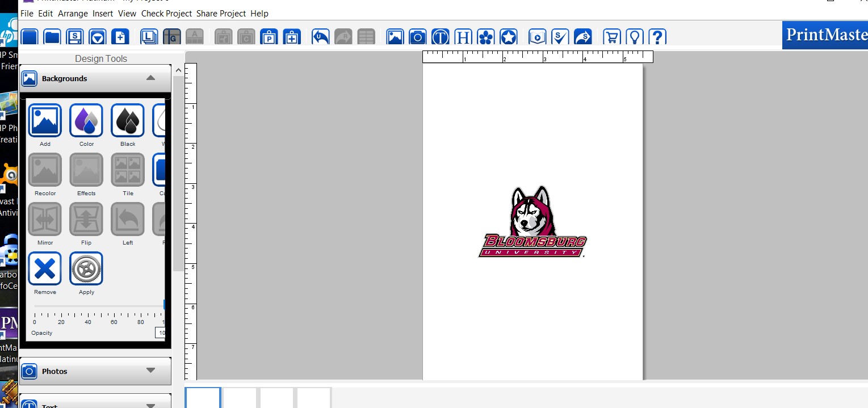Click the Undo arrow toolbar icon

click(x=321, y=37)
